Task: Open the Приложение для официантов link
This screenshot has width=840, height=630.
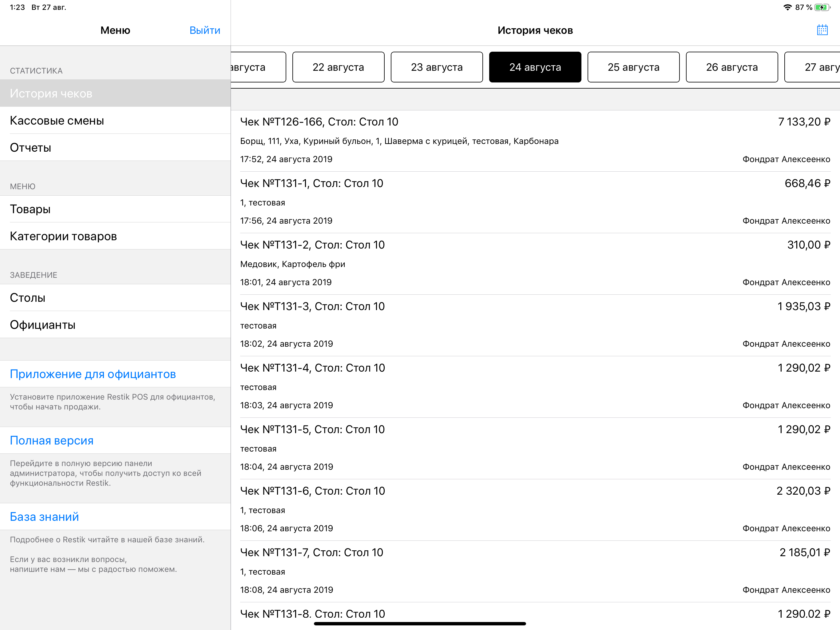Action: [x=93, y=374]
